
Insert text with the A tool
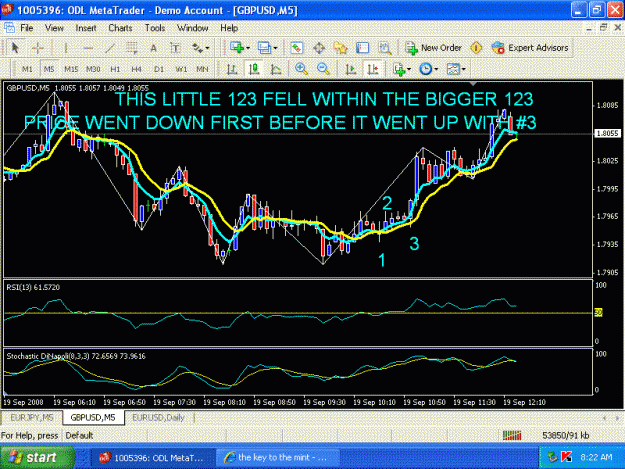click(x=153, y=48)
